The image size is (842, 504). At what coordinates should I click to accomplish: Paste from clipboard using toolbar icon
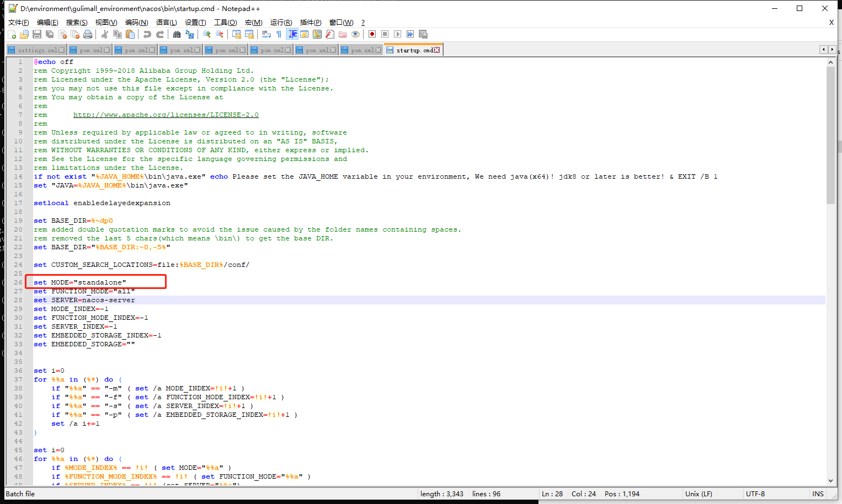pyautogui.click(x=130, y=34)
